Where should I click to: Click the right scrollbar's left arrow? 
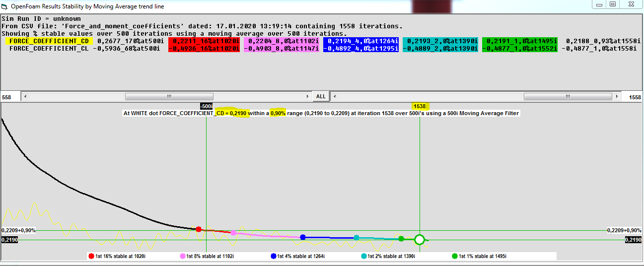335,96
